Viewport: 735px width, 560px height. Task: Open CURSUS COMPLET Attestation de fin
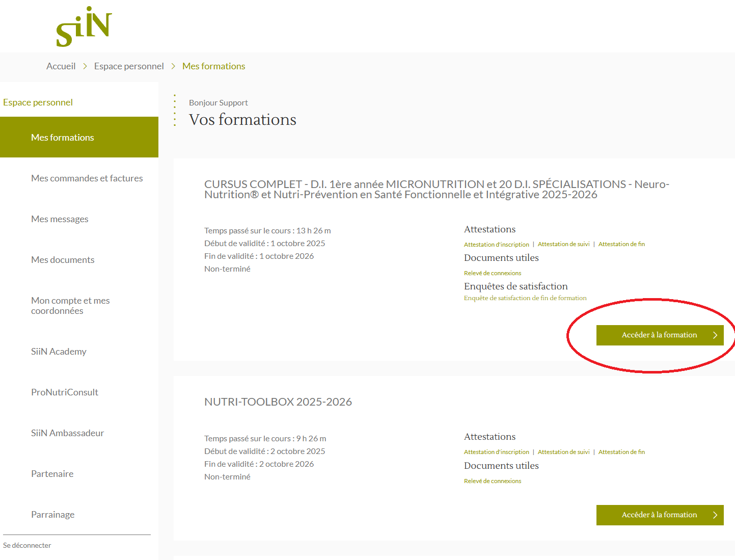[621, 244]
